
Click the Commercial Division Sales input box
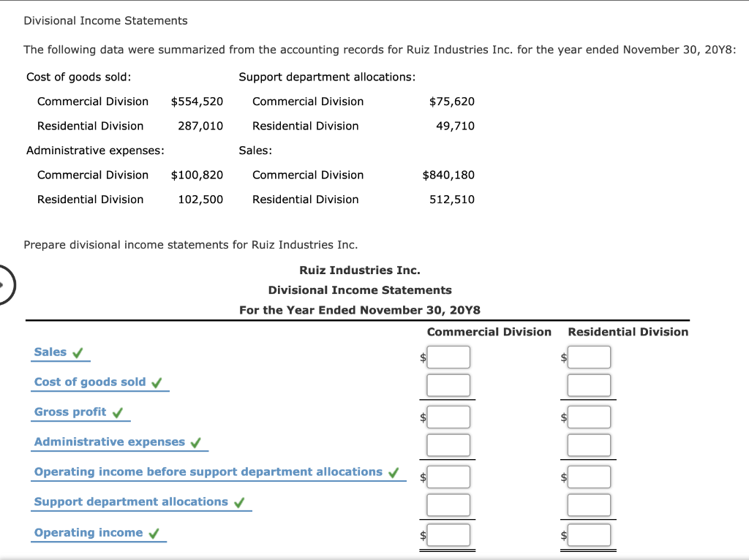(448, 357)
